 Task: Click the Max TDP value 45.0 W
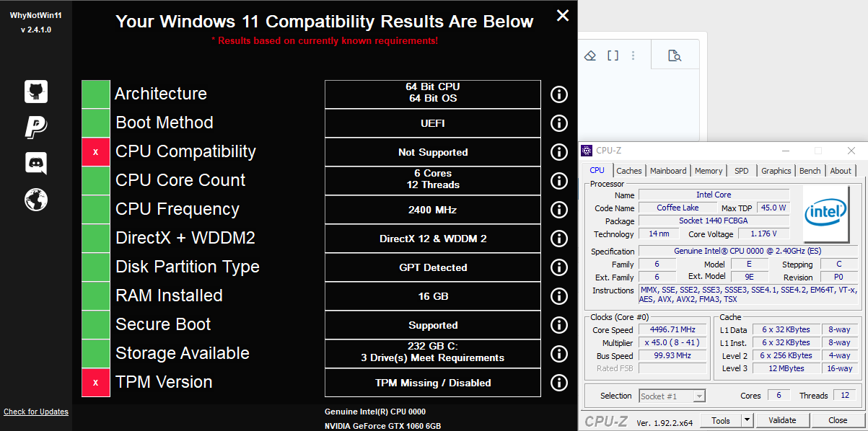(x=773, y=208)
